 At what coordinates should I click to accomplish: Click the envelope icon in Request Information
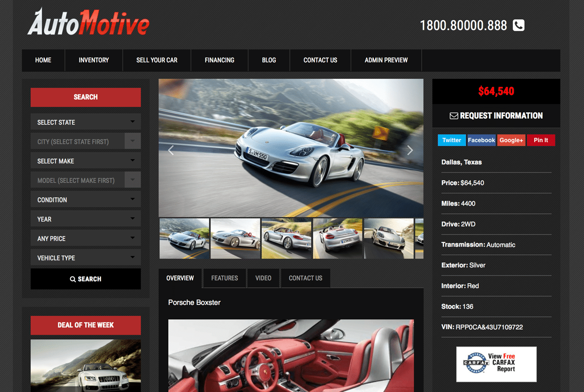point(454,116)
